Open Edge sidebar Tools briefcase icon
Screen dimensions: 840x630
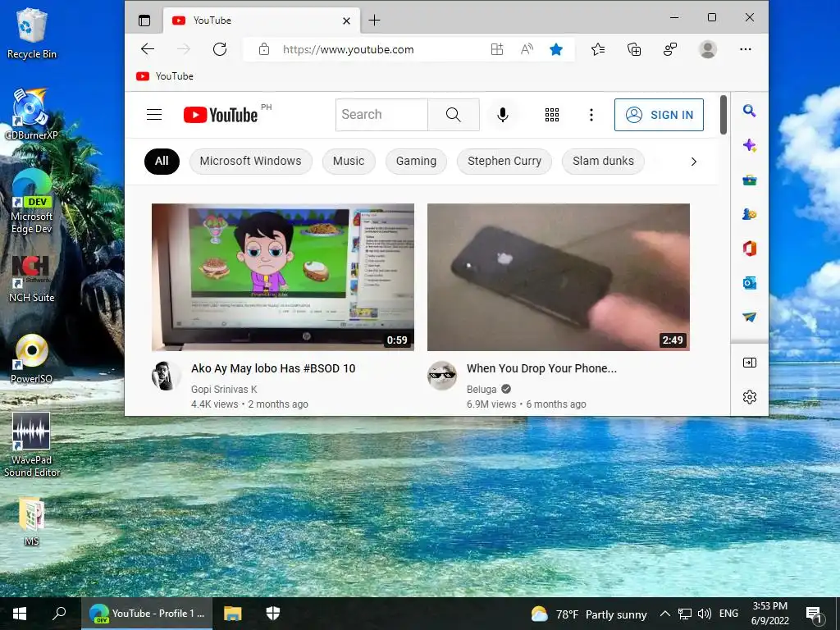[750, 180]
